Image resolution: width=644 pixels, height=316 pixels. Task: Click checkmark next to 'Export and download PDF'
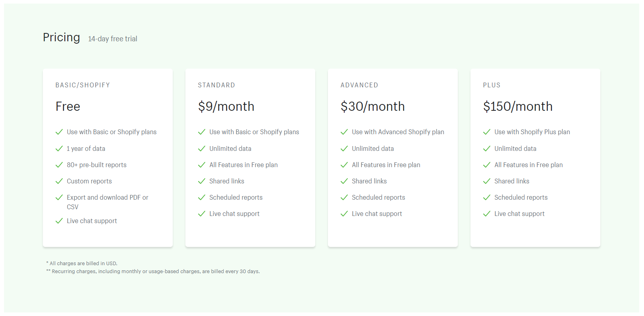coord(59,197)
